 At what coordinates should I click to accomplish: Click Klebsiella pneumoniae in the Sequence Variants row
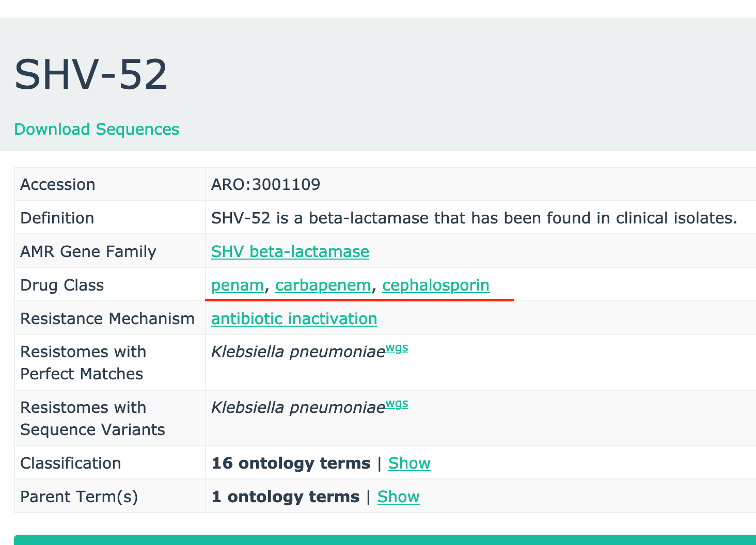tap(298, 408)
